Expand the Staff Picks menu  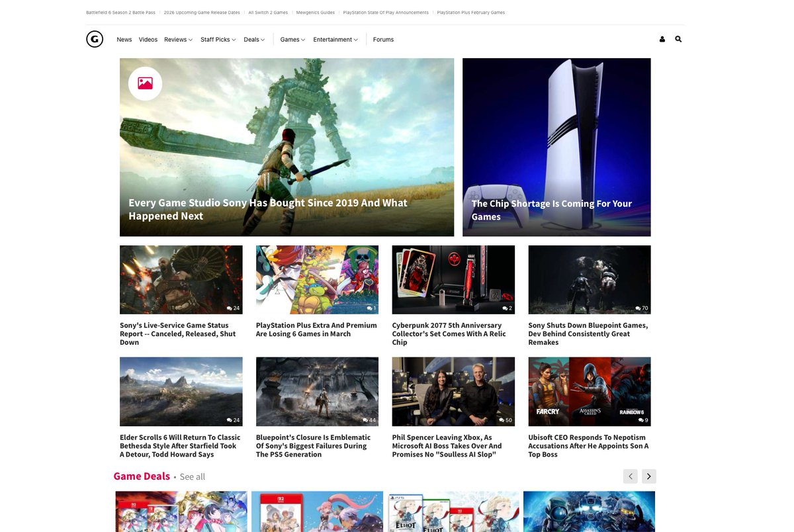click(x=218, y=40)
